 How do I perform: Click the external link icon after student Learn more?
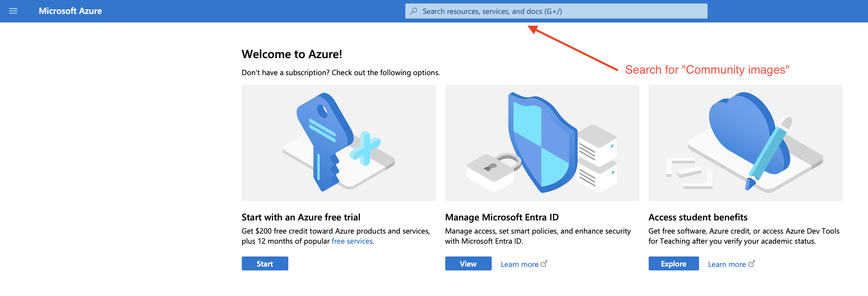click(752, 264)
